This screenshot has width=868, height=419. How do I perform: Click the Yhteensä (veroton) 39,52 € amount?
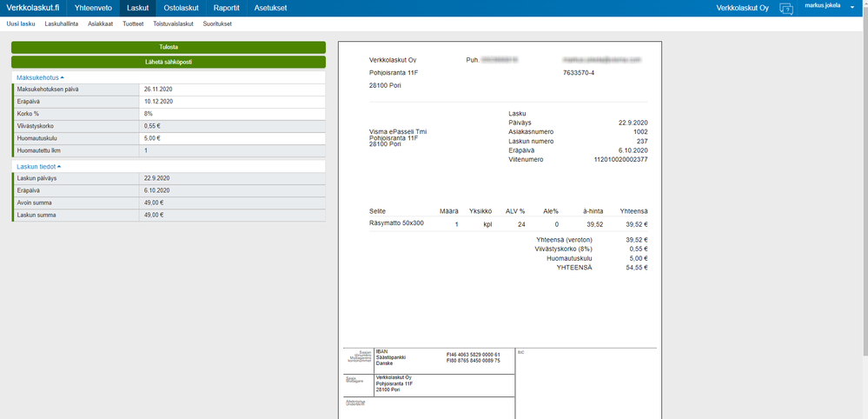pos(637,240)
